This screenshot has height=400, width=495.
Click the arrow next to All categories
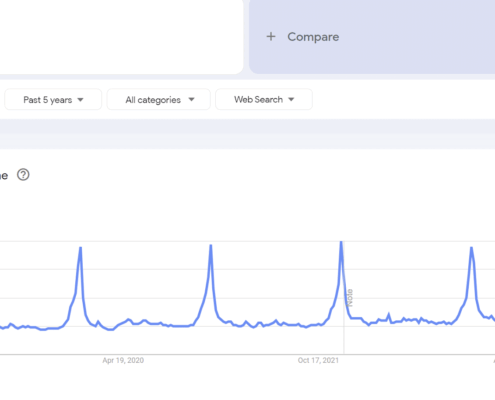191,99
